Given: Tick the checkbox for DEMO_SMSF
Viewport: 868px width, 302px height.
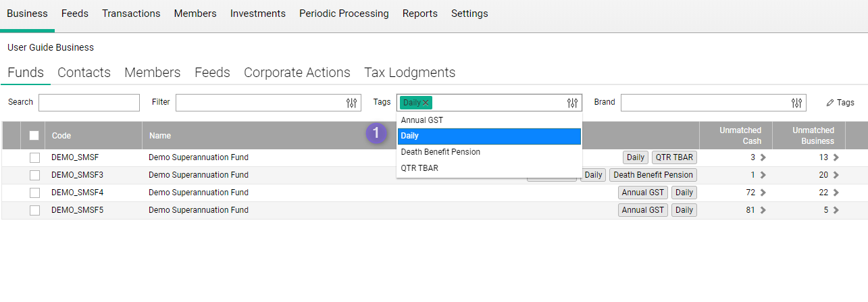Looking at the screenshot, I should coord(34,157).
